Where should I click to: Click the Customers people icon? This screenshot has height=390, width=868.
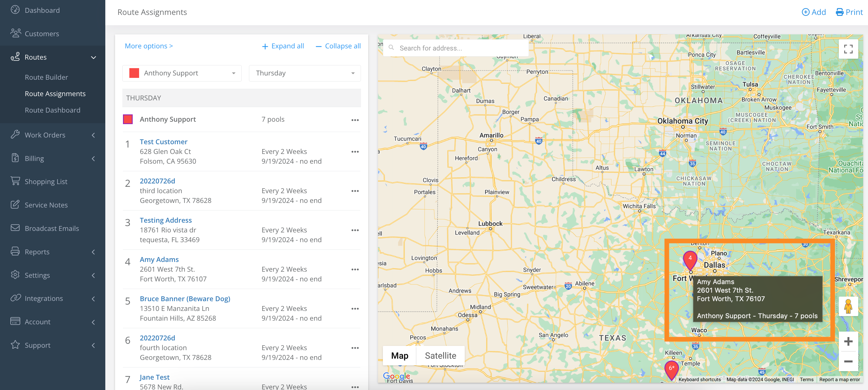(x=15, y=33)
